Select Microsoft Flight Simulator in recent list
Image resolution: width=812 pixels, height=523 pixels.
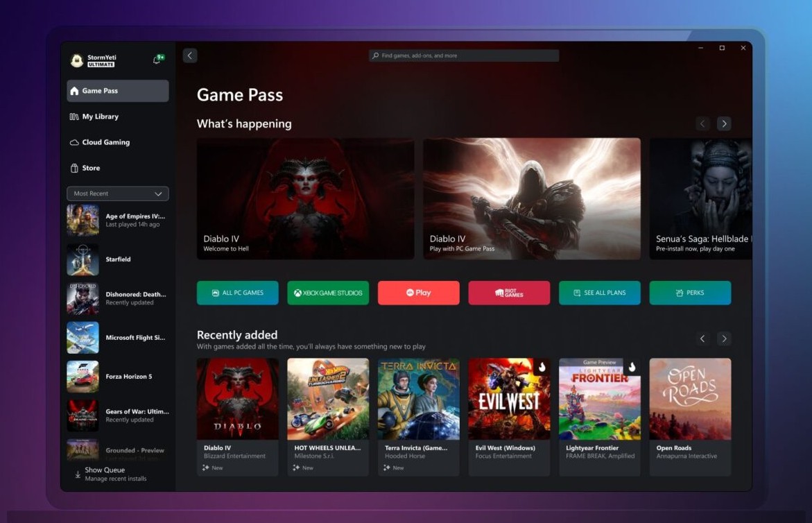[118, 338]
